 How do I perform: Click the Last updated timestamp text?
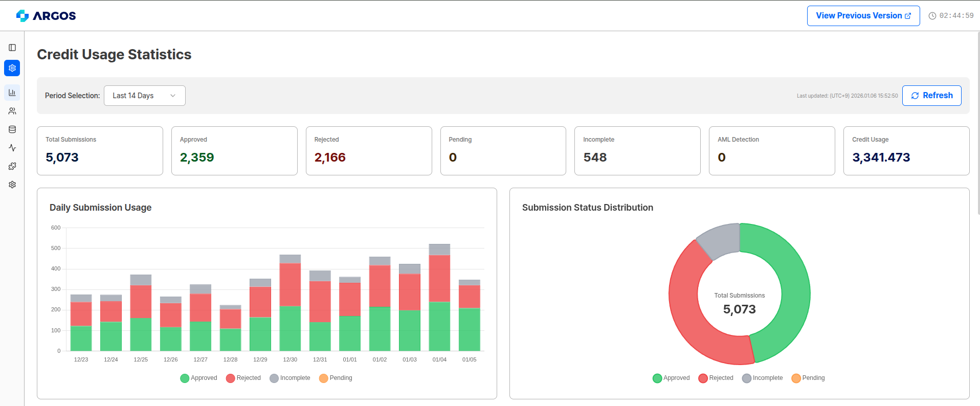[847, 96]
